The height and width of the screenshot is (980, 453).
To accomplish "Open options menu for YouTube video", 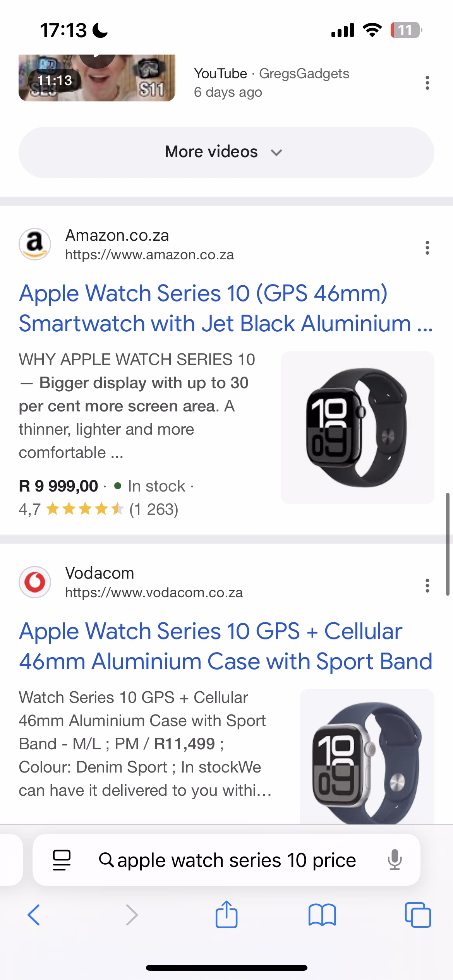I will 427,83.
